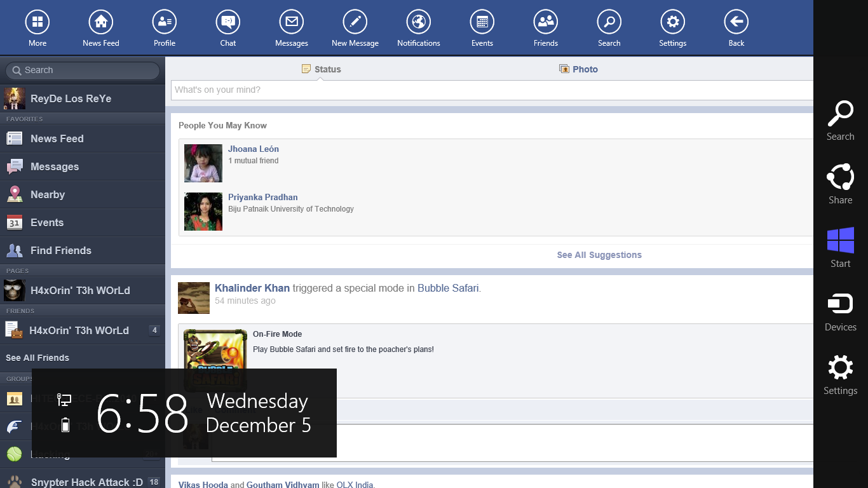Open the More menu icon

click(37, 22)
